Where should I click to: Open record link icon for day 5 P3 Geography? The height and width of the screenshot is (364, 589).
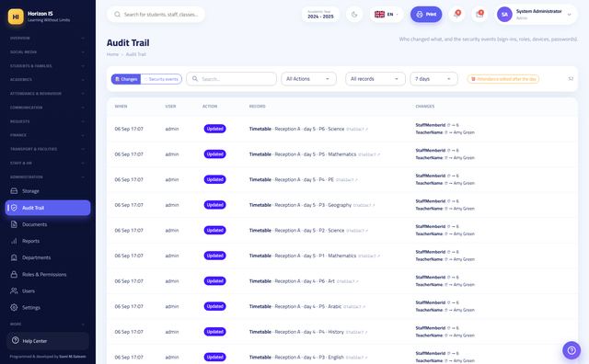[x=374, y=205]
